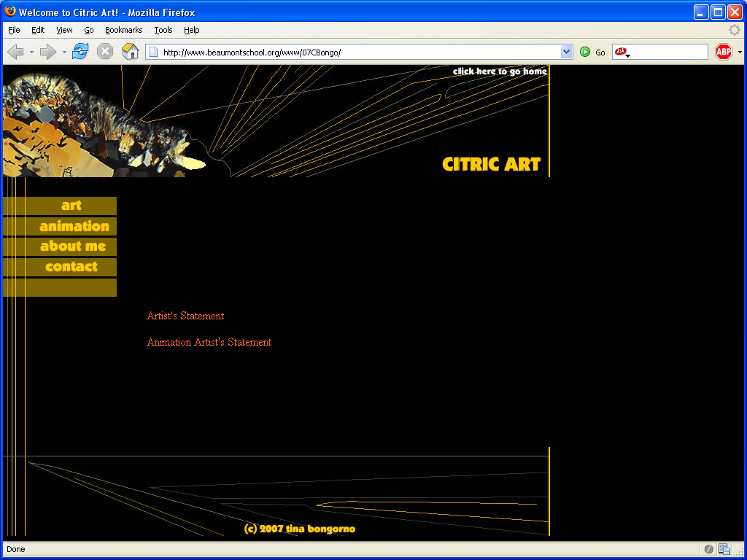Screen dimensions: 747x560
Task: Reload the page with the refresh icon
Action: point(80,52)
